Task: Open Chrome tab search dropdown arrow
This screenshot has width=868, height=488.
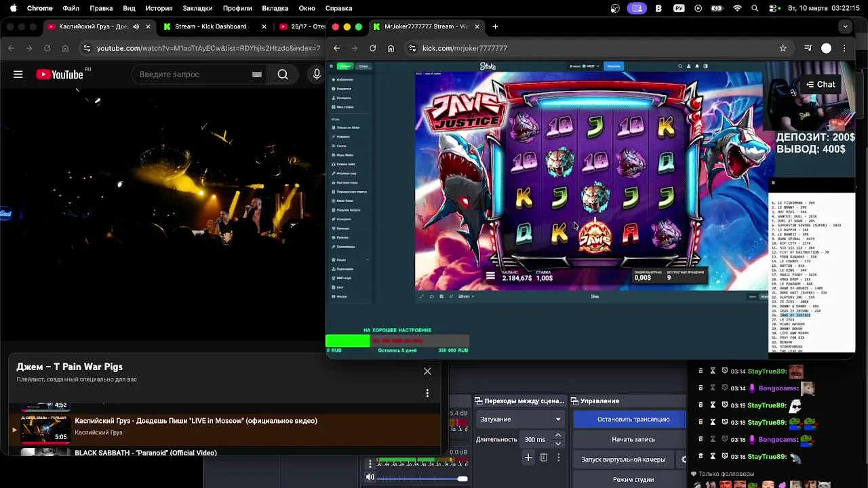Action: click(845, 26)
